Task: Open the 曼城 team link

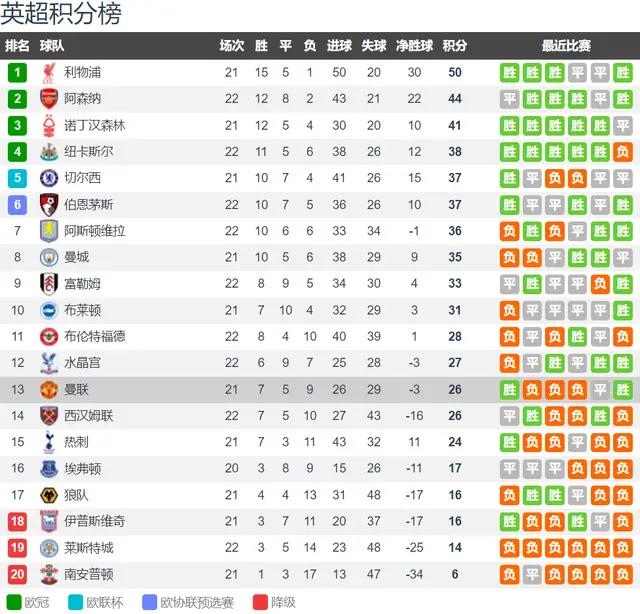Action: click(x=76, y=257)
